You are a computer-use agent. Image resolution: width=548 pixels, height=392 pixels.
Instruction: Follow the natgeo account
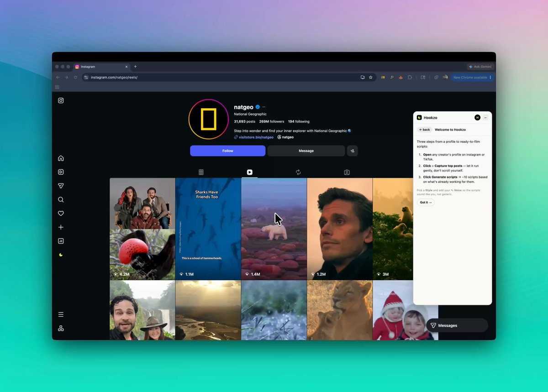pyautogui.click(x=228, y=151)
